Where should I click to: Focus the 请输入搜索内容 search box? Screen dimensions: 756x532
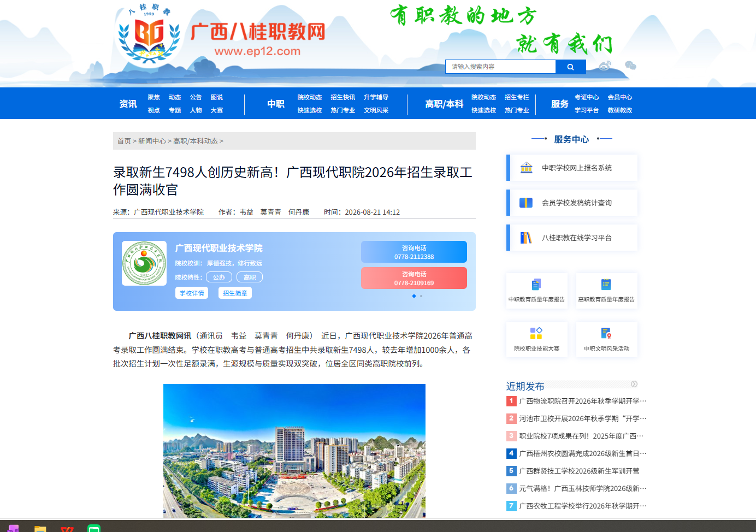500,67
